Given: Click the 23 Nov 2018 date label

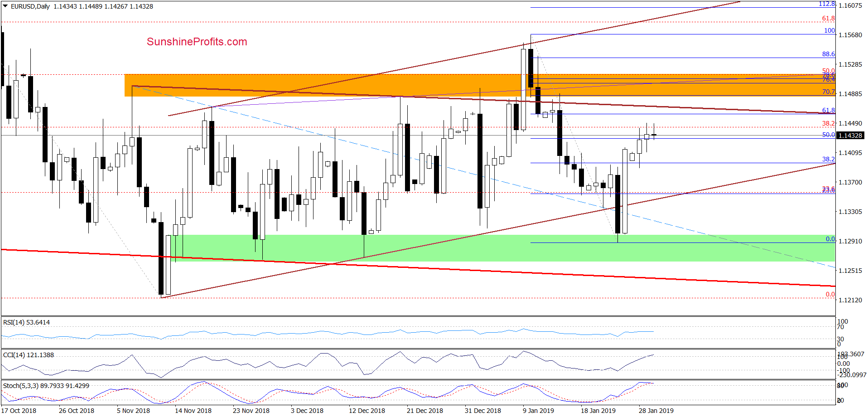Looking at the screenshot, I should pyautogui.click(x=251, y=411).
